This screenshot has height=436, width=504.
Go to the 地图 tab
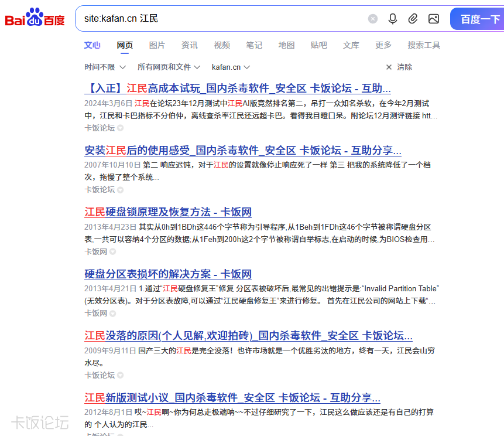click(x=286, y=45)
